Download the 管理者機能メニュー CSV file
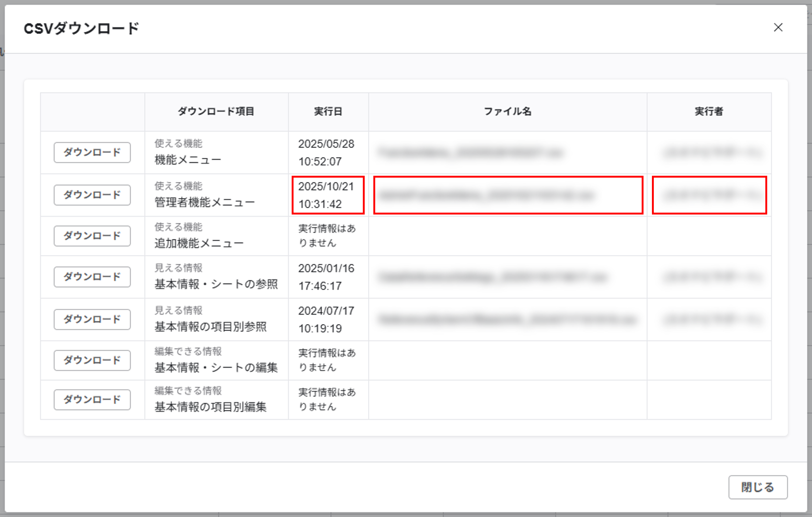 point(92,195)
